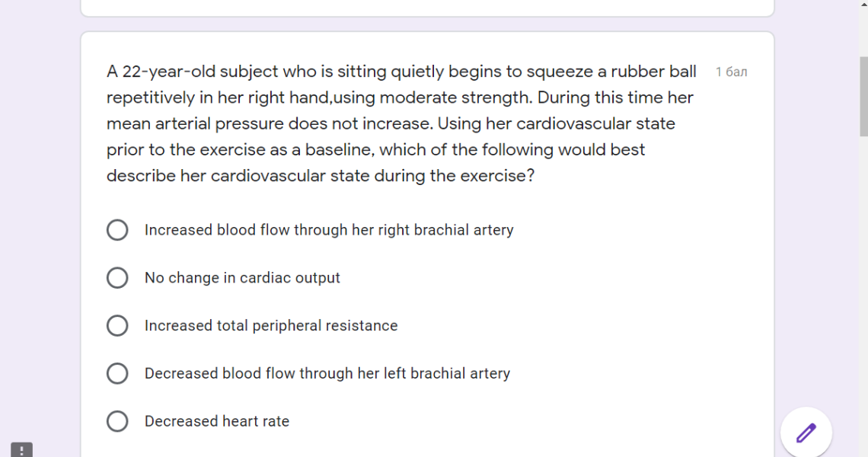
Task: Click the purple pencil edit icon
Action: pos(806,433)
